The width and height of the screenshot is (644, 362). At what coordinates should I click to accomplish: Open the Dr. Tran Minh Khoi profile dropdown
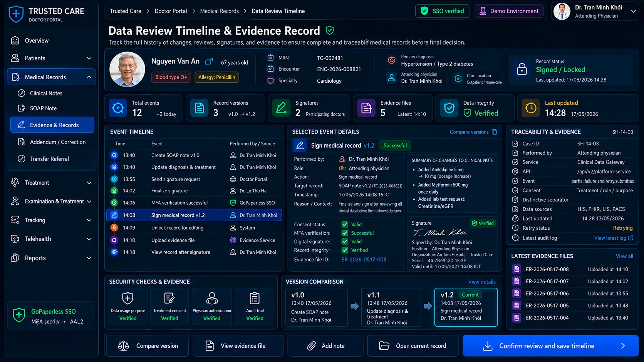click(x=633, y=12)
